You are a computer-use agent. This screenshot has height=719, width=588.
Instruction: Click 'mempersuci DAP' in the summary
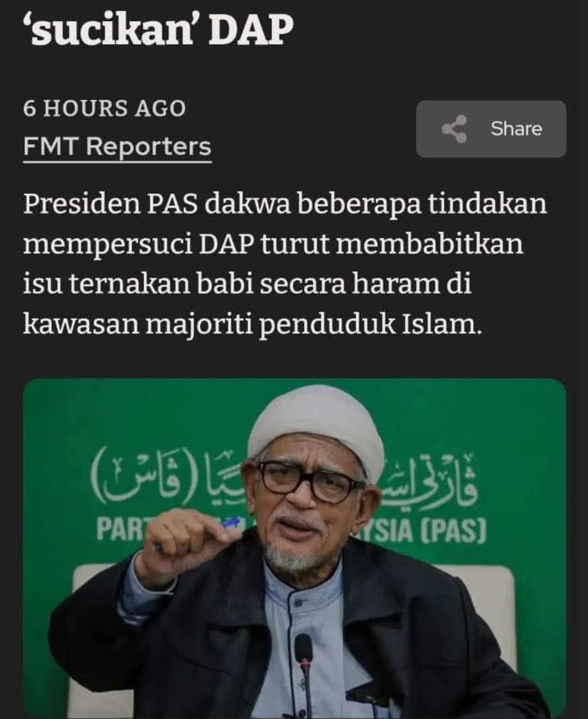138,244
